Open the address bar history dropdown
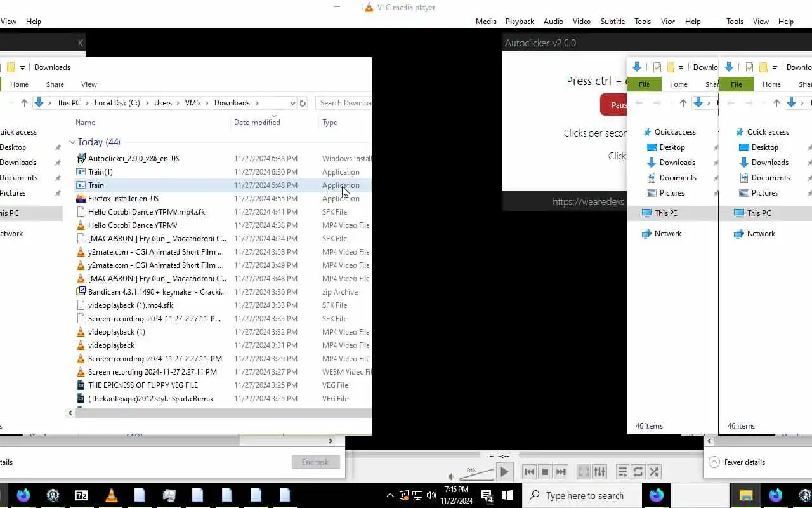Viewport: 812px width, 508px height. pos(292,103)
